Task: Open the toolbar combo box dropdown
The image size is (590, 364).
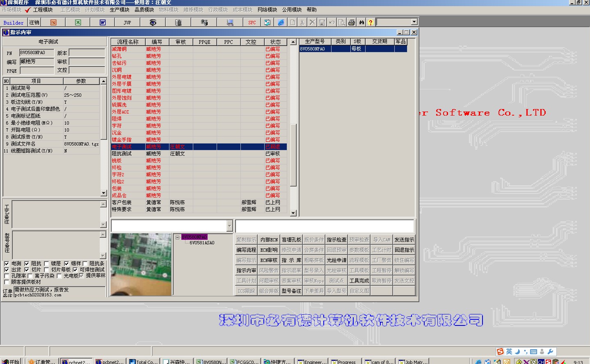Action: point(414,22)
